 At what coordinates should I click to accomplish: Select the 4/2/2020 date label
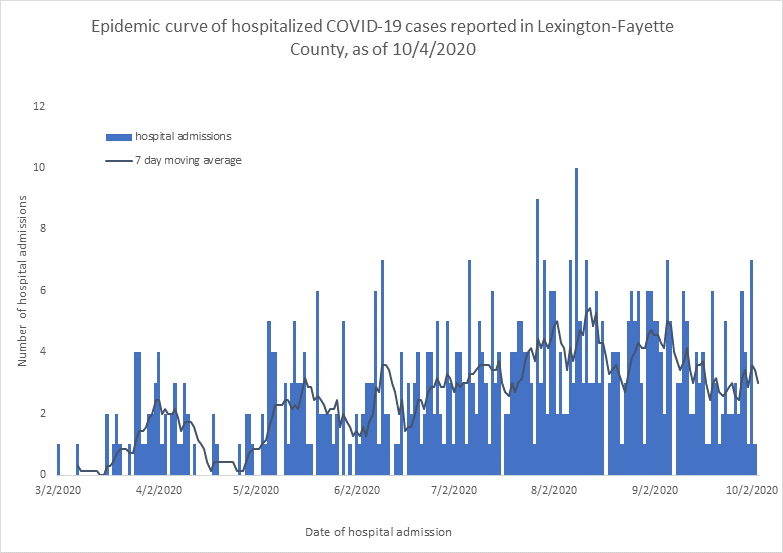click(157, 491)
